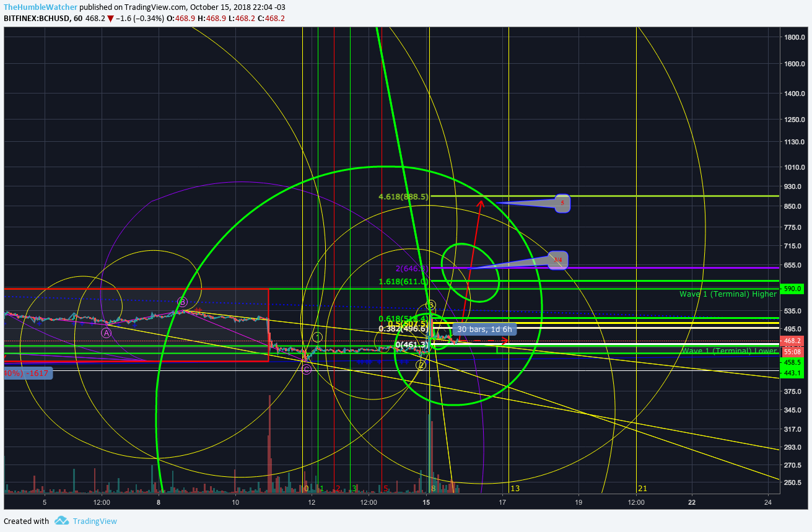Click the 317.0 price scale label
The width and height of the screenshot is (812, 532).
click(793, 429)
